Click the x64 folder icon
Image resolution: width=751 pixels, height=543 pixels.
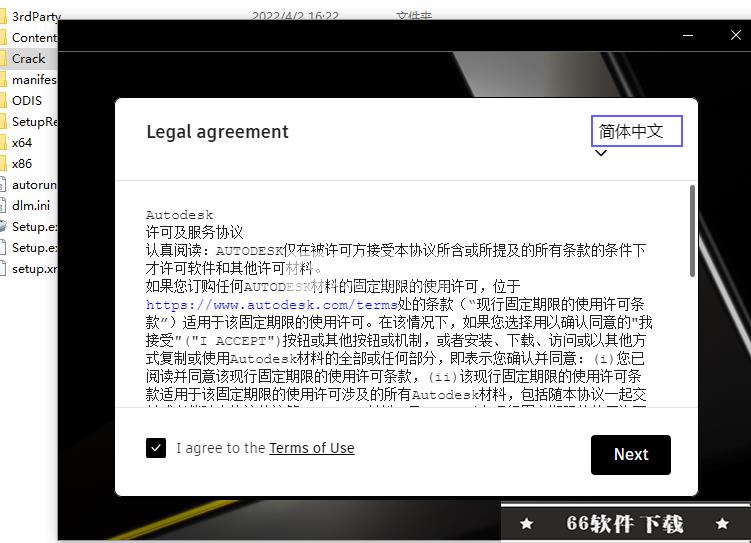click(x=3, y=143)
